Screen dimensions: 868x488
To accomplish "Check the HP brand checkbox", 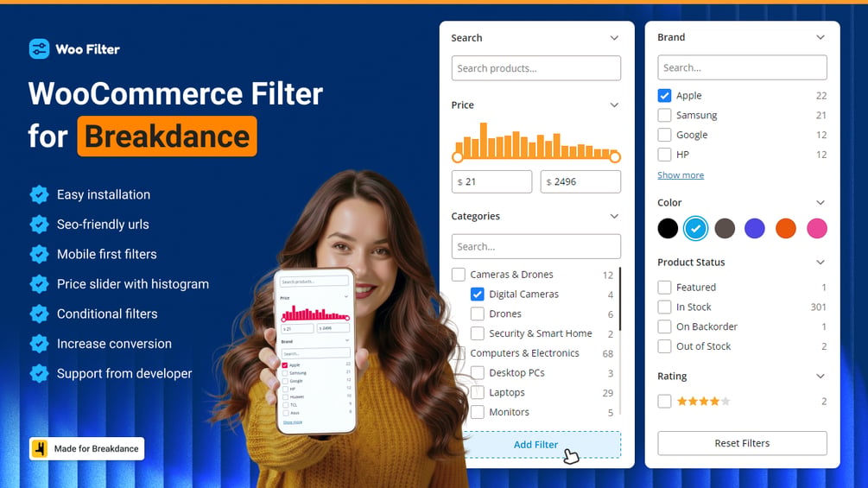I will pos(664,155).
